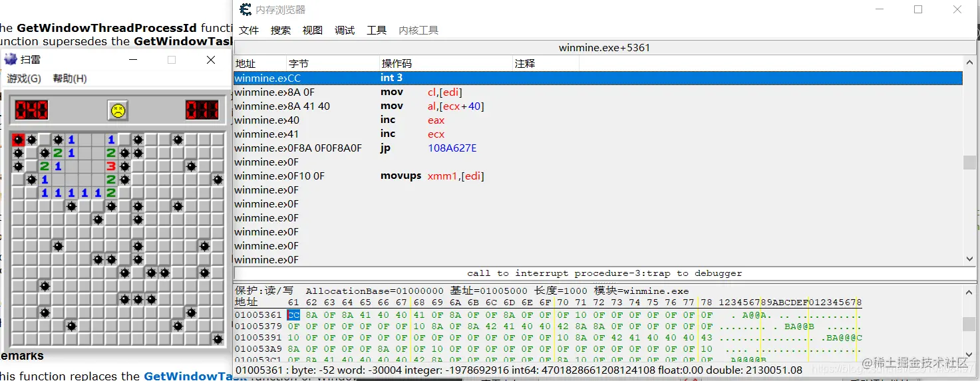Click hex view scrollbar down arrow
This screenshot has height=381, width=980.
[969, 354]
